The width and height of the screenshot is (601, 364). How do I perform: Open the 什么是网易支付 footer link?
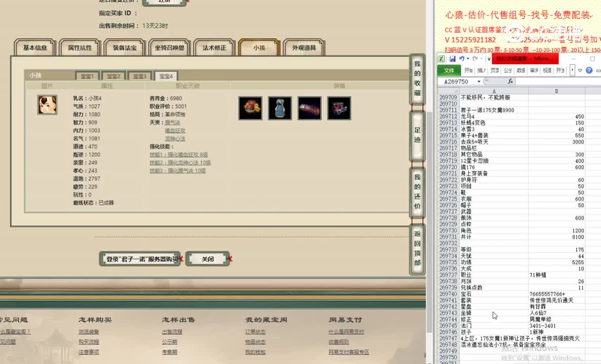pyautogui.click(x=346, y=332)
